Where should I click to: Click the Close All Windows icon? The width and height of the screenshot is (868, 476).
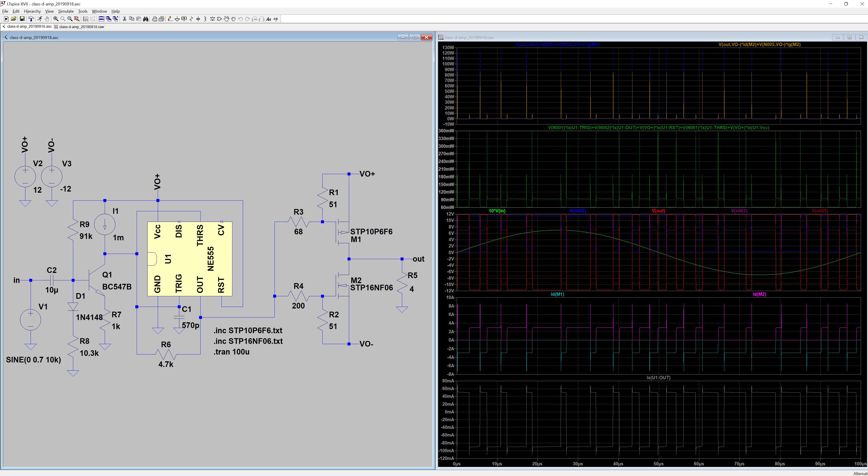116,19
